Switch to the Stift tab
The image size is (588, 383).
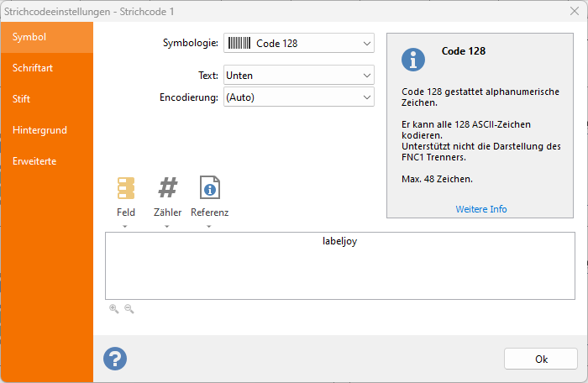click(x=22, y=99)
